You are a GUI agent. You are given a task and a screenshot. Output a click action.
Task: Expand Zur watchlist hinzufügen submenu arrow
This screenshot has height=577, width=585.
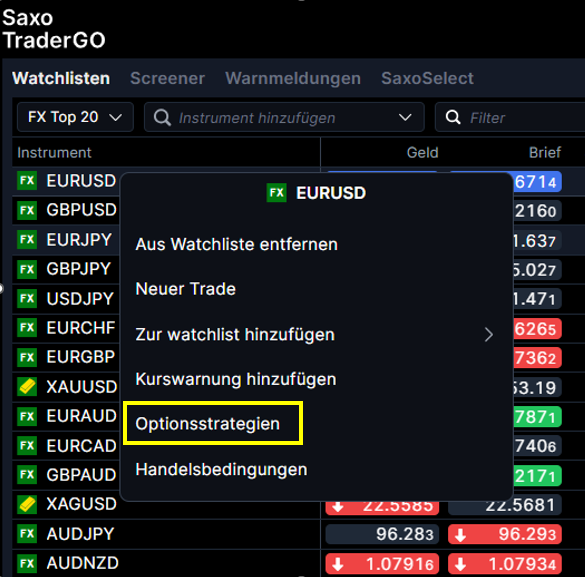(x=489, y=335)
